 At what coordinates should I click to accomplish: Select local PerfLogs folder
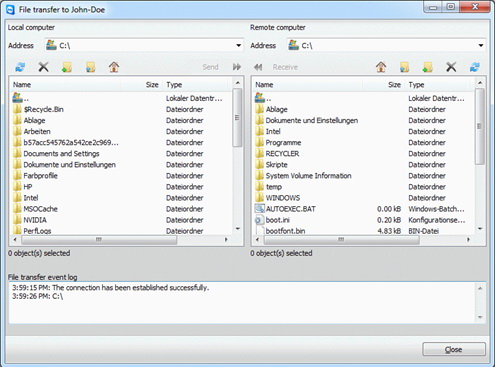[x=37, y=230]
